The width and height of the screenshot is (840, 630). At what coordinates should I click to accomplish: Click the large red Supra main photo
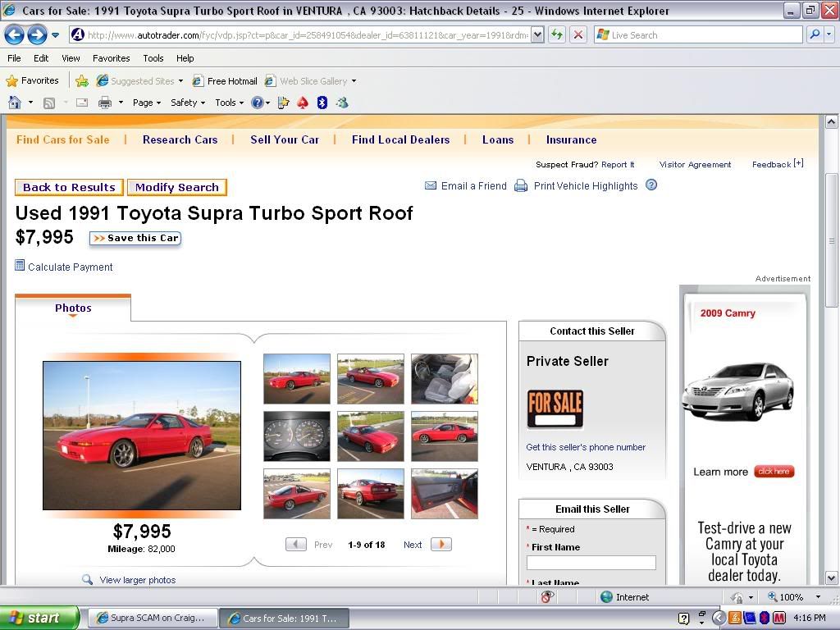(142, 436)
